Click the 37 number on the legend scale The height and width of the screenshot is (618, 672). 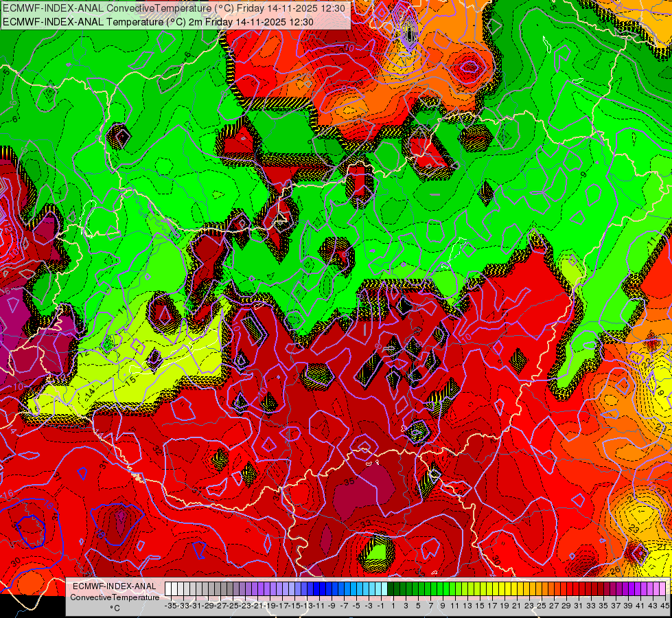[x=616, y=606]
